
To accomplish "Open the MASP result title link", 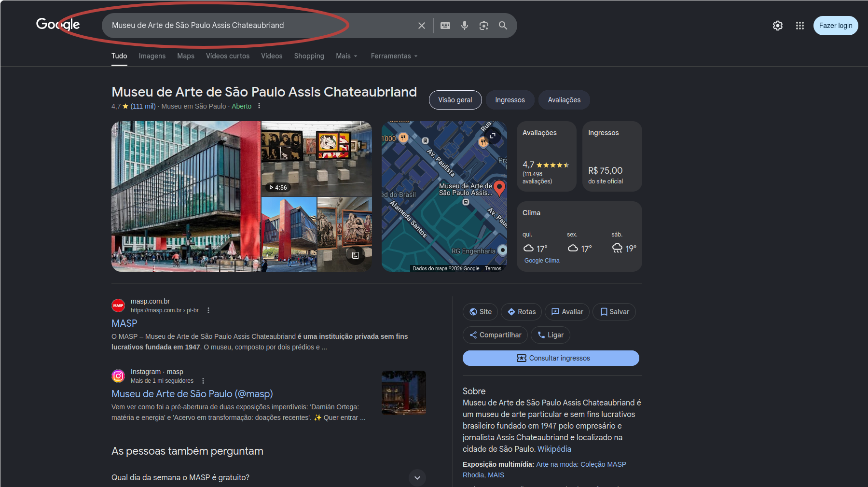I will tap(124, 323).
